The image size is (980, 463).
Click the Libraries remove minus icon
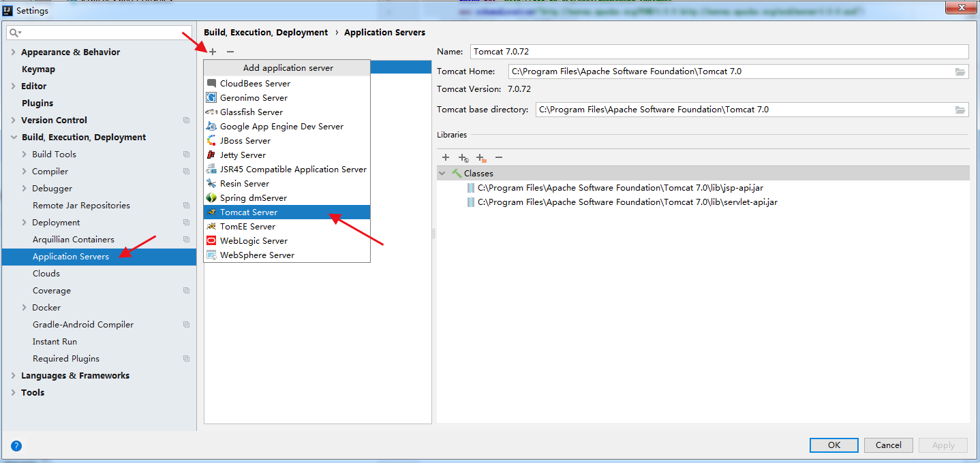click(499, 157)
